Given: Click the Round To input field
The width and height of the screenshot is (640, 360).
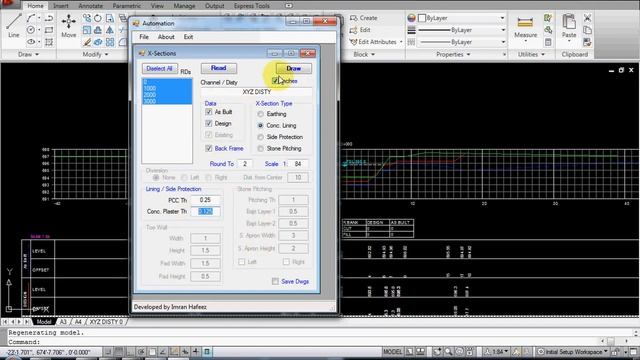Looking at the screenshot, I should (244, 164).
